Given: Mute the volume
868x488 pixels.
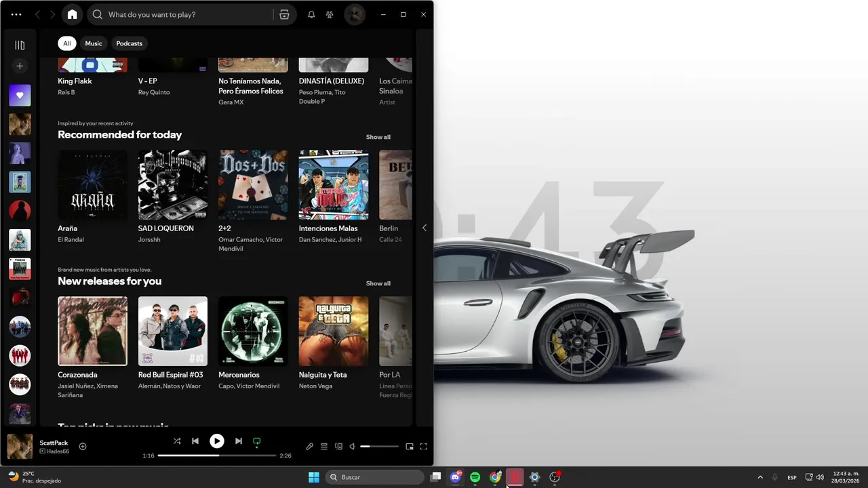Looking at the screenshot, I should [x=353, y=447].
